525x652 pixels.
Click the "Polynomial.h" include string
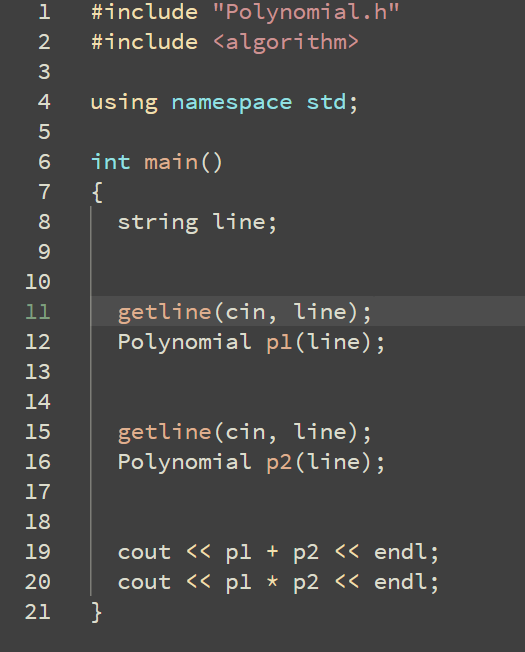coord(306,12)
